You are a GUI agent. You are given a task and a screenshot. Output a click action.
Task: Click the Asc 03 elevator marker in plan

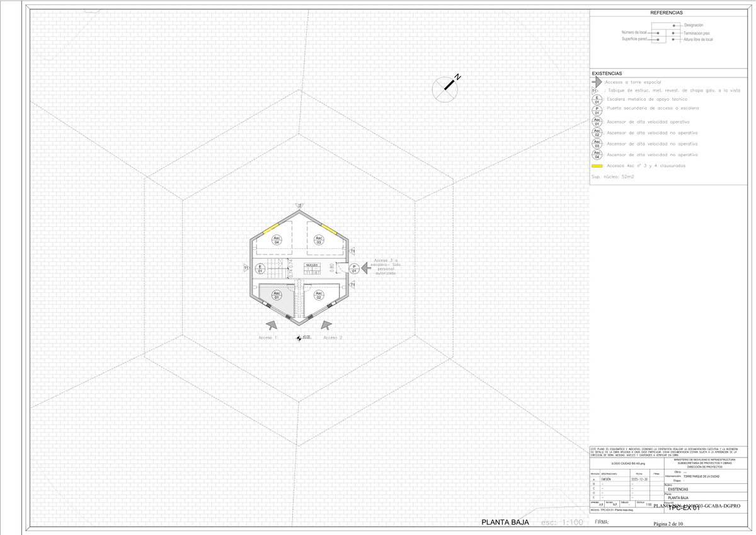(x=319, y=239)
